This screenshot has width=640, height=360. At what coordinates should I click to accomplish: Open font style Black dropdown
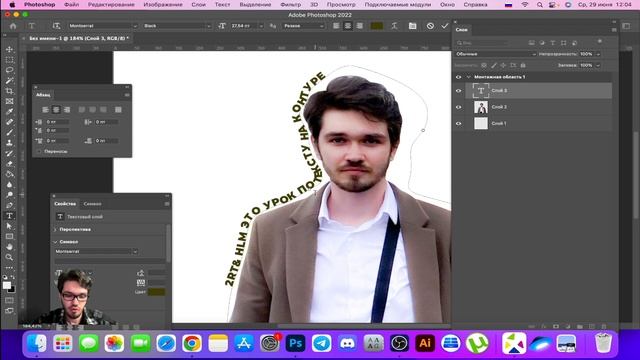176,26
